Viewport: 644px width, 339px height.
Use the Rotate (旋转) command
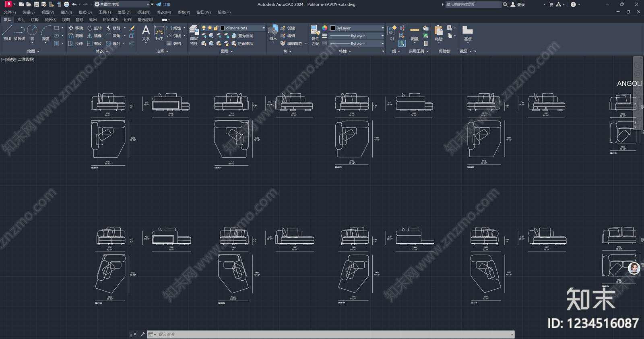pyautogui.click(x=94, y=28)
